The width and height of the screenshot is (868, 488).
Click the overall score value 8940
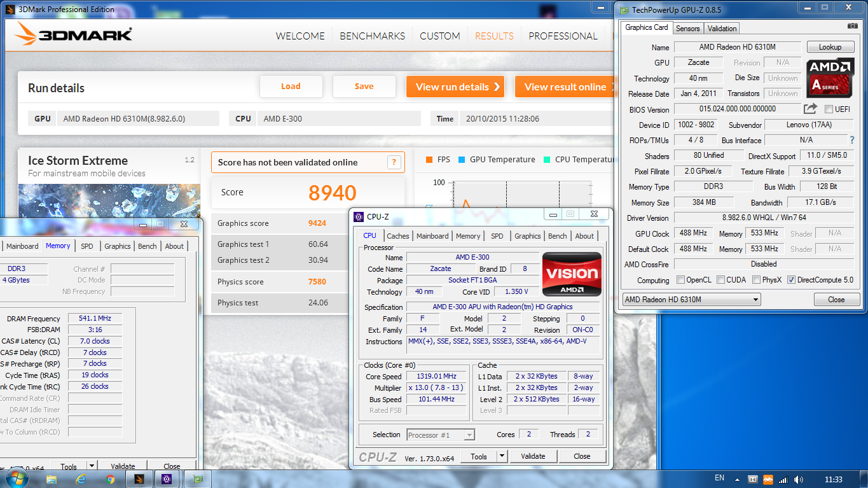pyautogui.click(x=332, y=193)
